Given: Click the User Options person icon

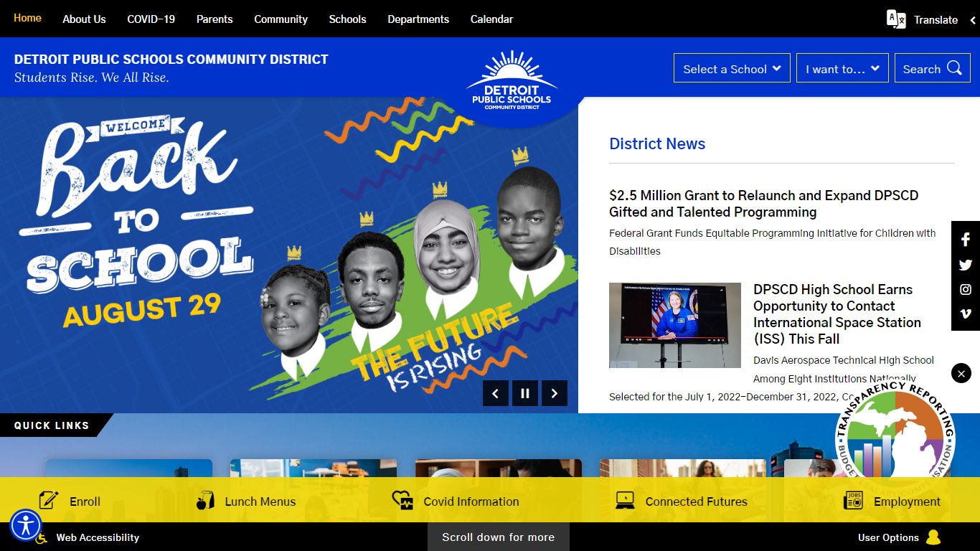Looking at the screenshot, I should tap(933, 537).
